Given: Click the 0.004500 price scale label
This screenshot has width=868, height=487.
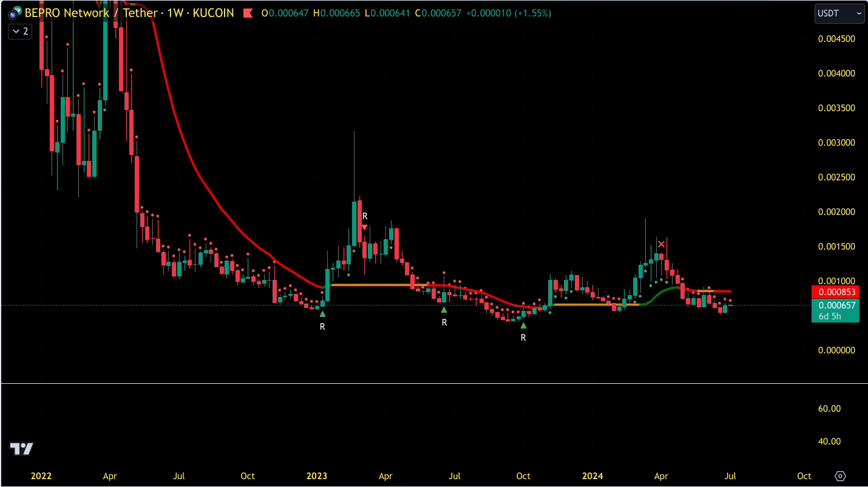Looking at the screenshot, I should point(836,39).
